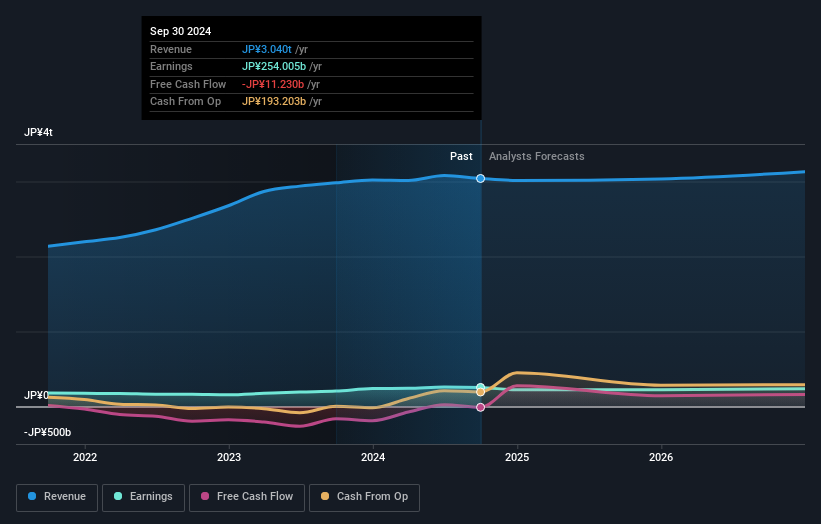
Task: Click the Analysts Forecasts label
Action: (537, 156)
